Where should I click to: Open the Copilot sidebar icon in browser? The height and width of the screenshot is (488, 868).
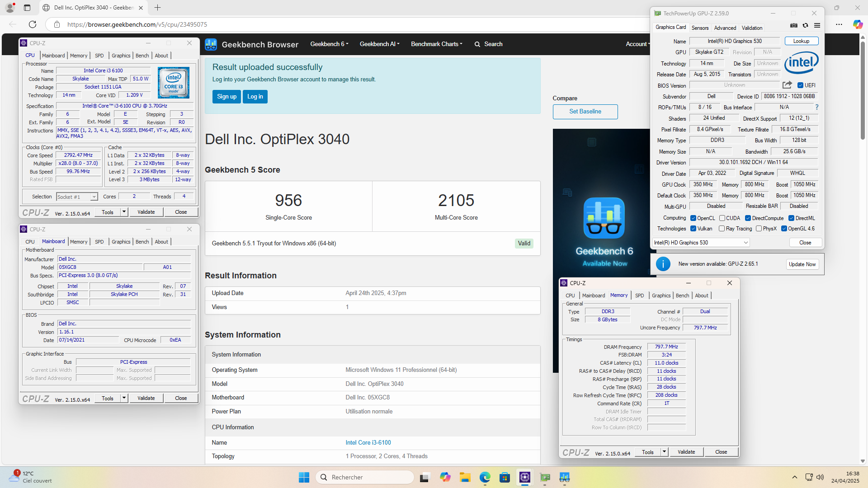[858, 24]
